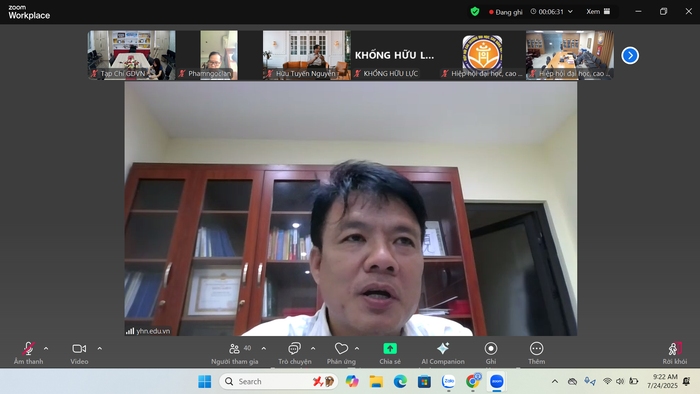The height and width of the screenshot is (394, 700).
Task: Expand audio options arrow beside Âm thanh
Action: click(x=46, y=348)
